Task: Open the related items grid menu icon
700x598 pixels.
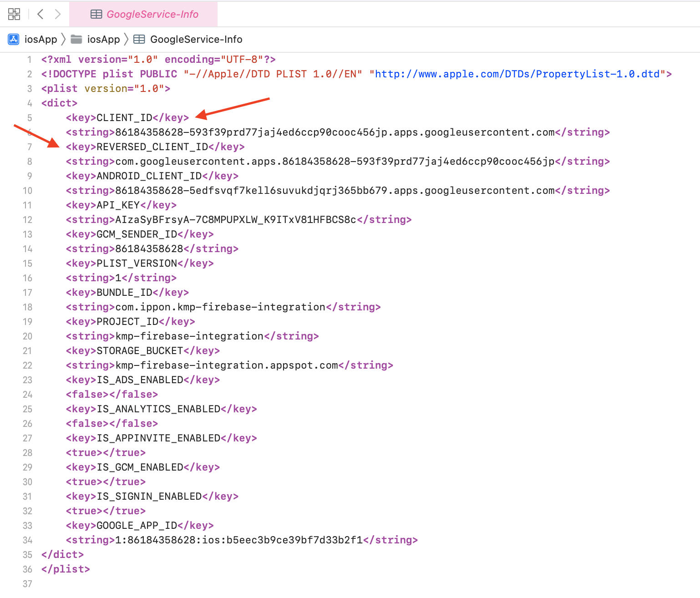Action: pos(14,14)
